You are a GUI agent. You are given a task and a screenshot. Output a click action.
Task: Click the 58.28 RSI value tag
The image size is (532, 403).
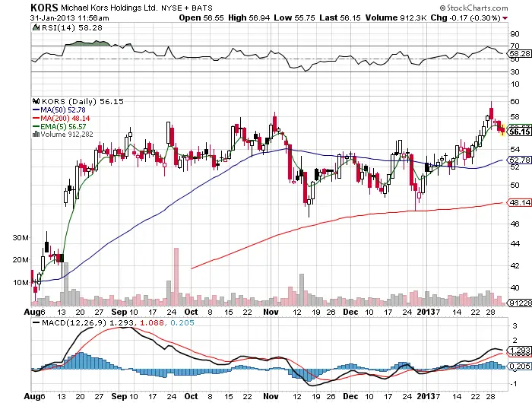click(x=519, y=54)
